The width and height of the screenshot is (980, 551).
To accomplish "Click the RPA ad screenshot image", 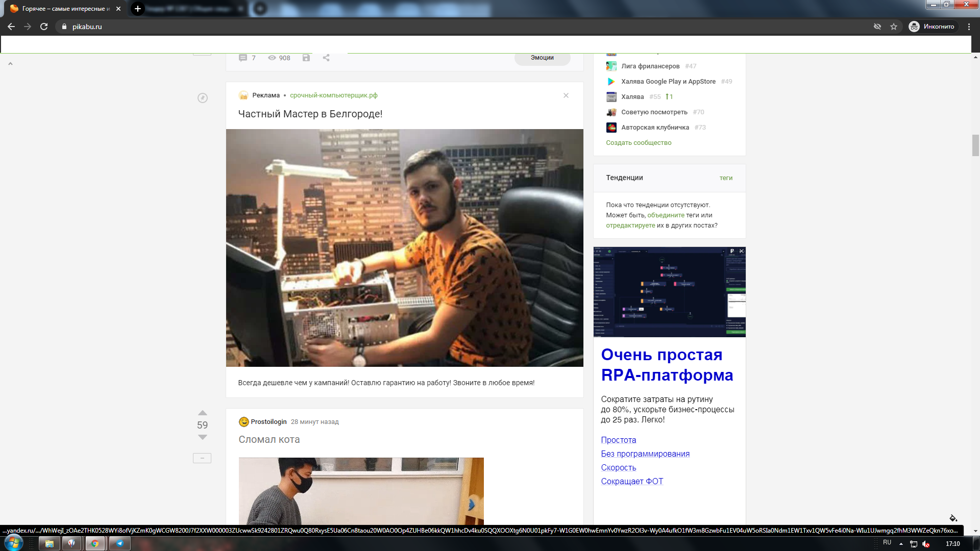I will pos(669,292).
